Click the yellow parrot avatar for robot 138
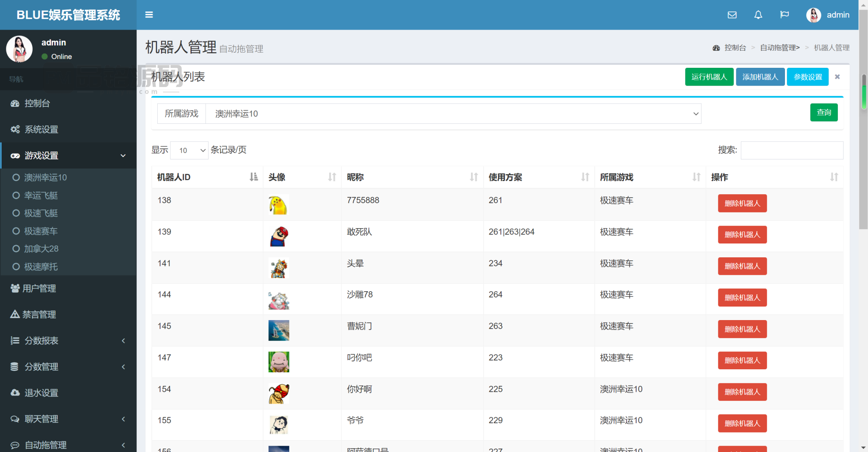The width and height of the screenshot is (868, 452). point(278,205)
